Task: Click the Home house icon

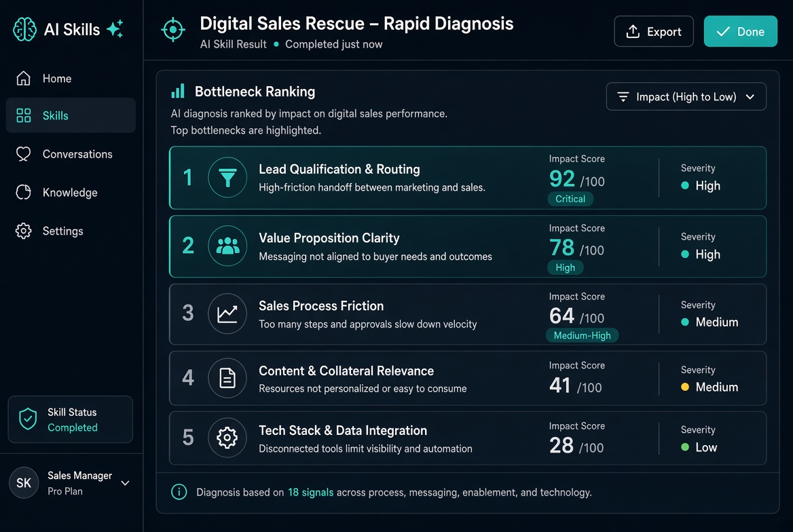Action: [23, 79]
